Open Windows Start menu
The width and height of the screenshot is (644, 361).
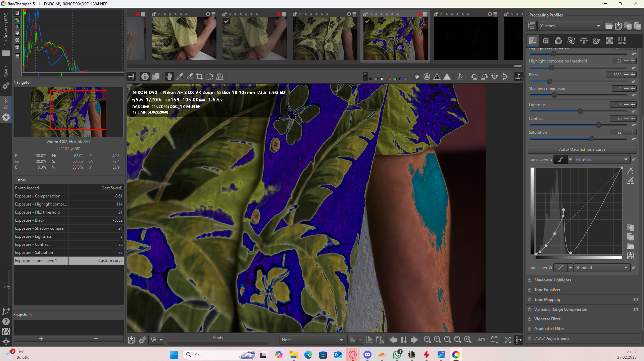(x=174, y=355)
